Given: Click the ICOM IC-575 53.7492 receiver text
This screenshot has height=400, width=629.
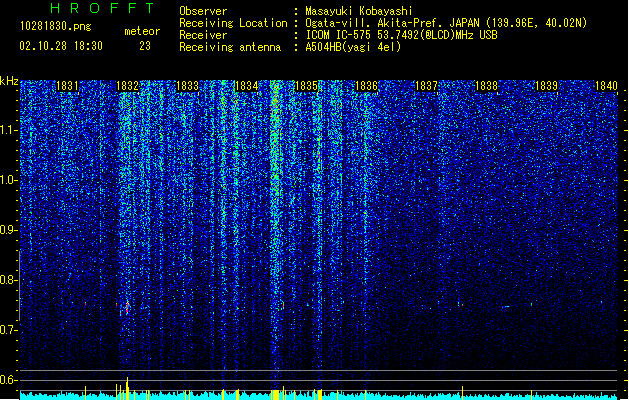Looking at the screenshot, I should click(x=401, y=35).
